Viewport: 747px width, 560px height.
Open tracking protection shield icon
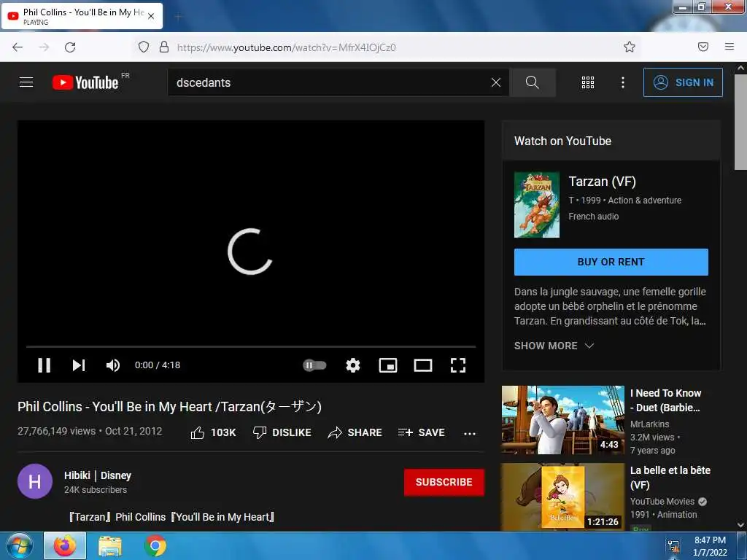coord(144,47)
